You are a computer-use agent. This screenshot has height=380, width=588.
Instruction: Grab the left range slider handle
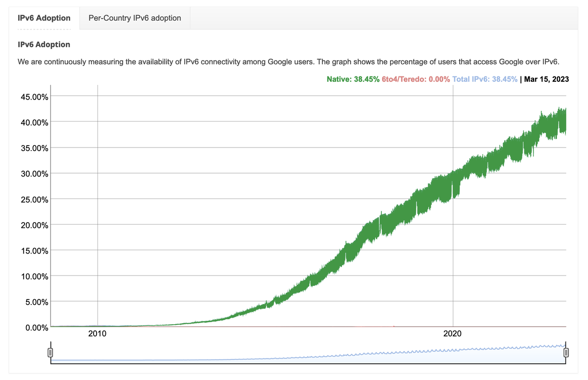coord(50,352)
